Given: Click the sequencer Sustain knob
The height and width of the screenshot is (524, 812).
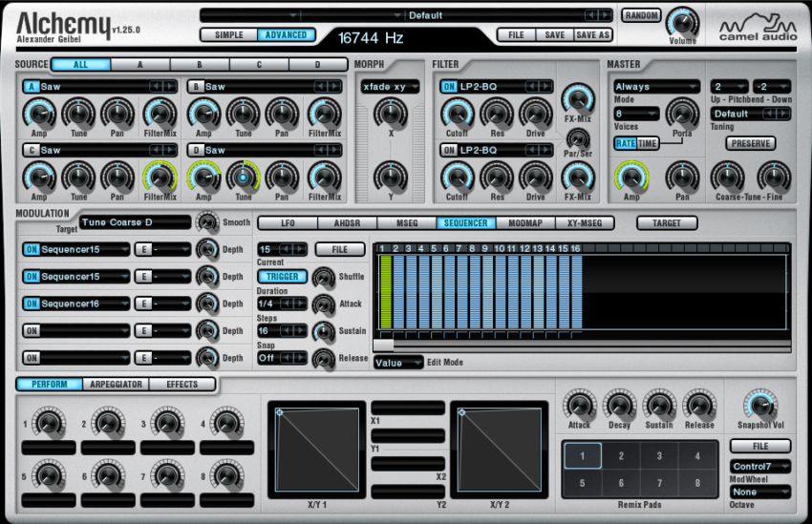Looking at the screenshot, I should pos(324,331).
